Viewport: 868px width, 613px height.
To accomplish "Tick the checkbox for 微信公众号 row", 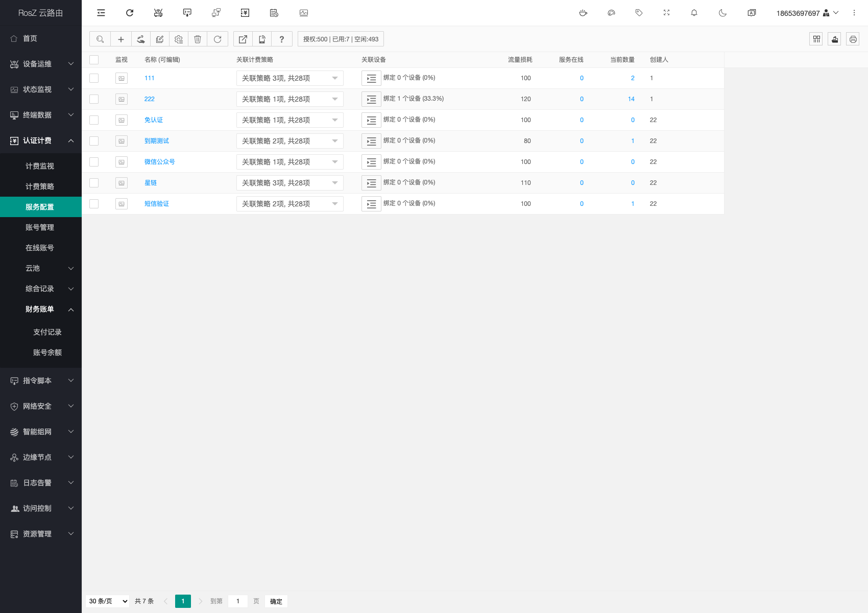I will [94, 162].
